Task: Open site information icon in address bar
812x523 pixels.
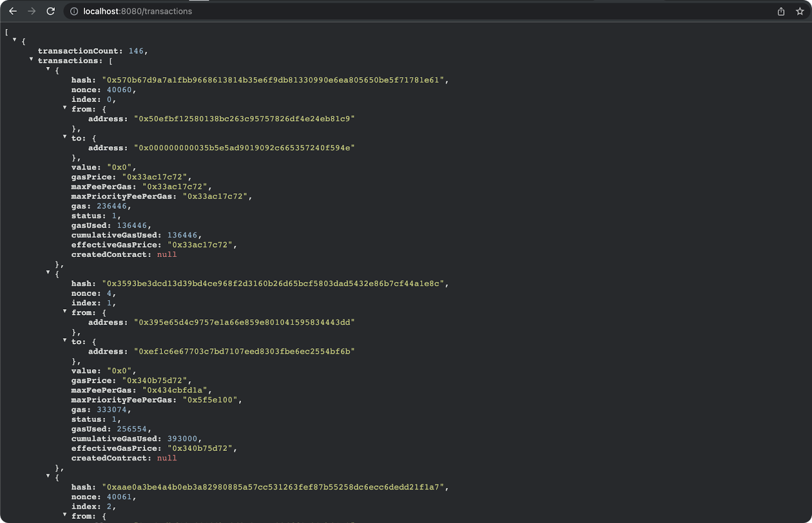Action: [74, 11]
